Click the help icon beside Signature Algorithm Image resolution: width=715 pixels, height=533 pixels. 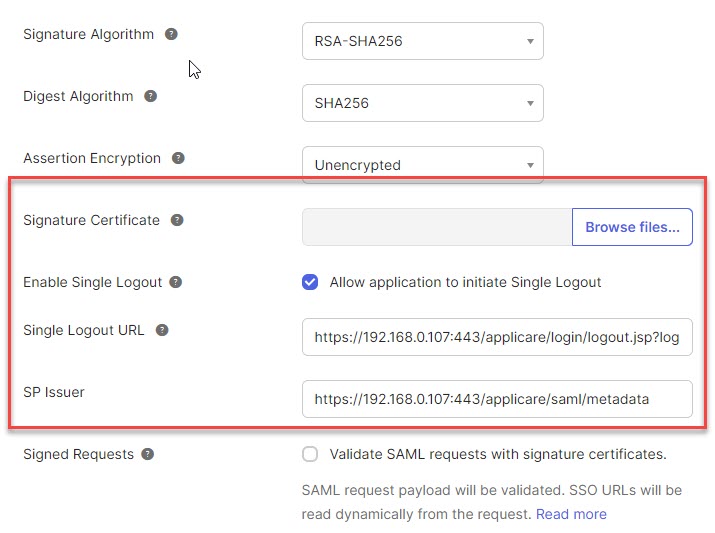(x=171, y=34)
